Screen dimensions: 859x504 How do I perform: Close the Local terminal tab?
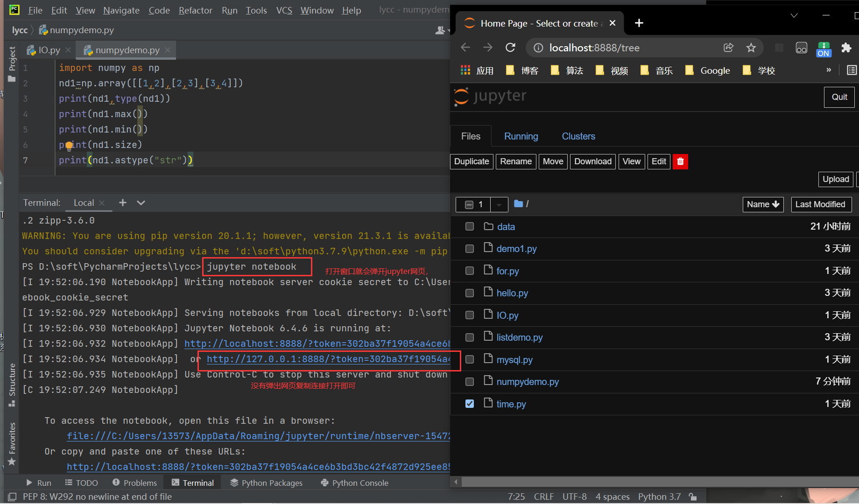click(102, 203)
